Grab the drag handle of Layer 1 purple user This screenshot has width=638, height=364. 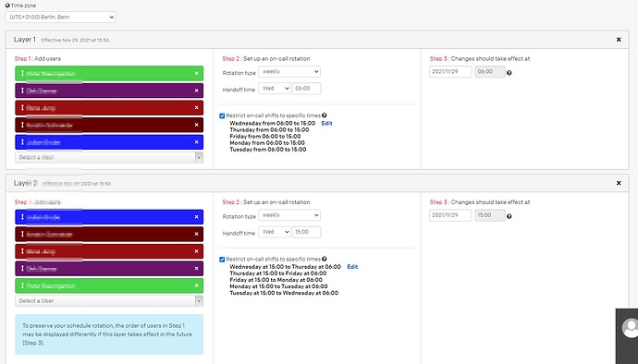(x=22, y=91)
